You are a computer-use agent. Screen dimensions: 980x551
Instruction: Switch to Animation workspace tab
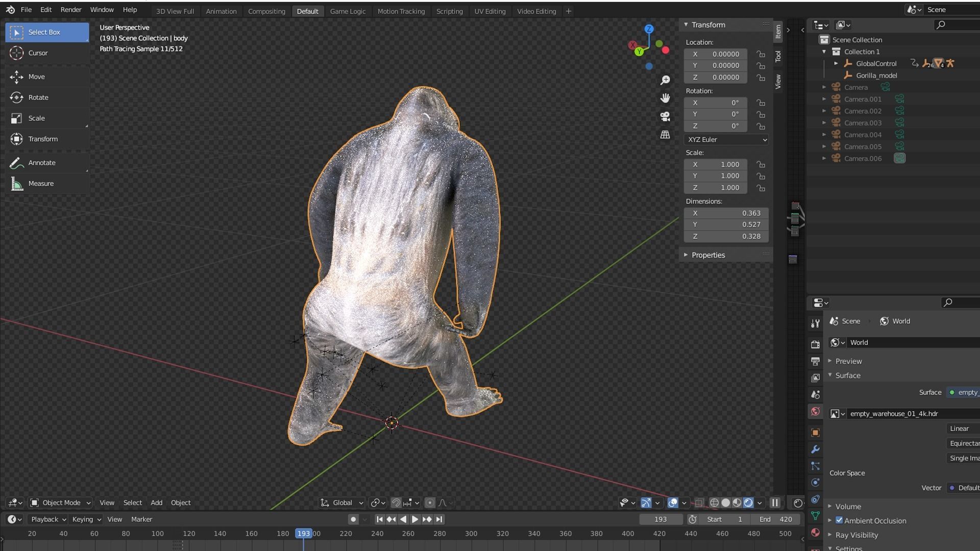point(221,11)
